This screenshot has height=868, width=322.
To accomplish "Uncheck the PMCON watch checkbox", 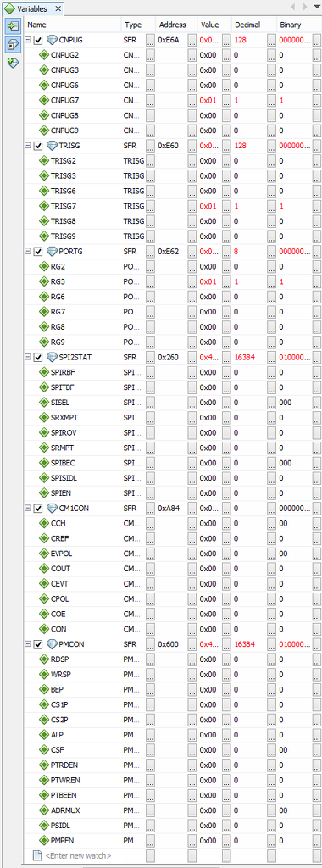I will (x=38, y=643).
